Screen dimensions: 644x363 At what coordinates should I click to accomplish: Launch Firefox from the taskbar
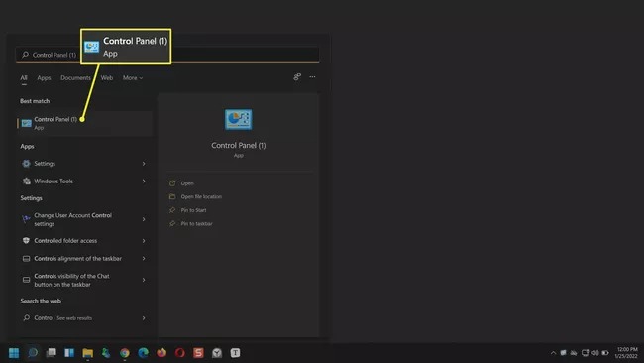point(161,353)
